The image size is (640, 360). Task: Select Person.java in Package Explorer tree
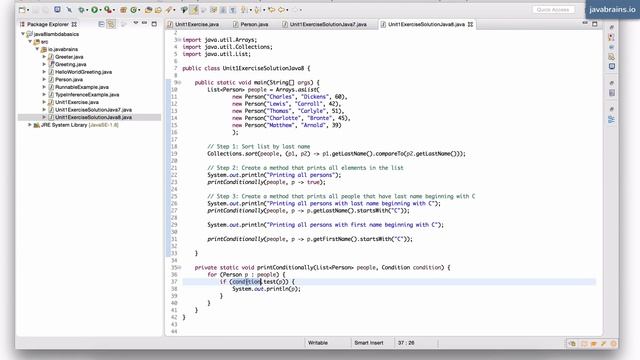[x=69, y=80]
